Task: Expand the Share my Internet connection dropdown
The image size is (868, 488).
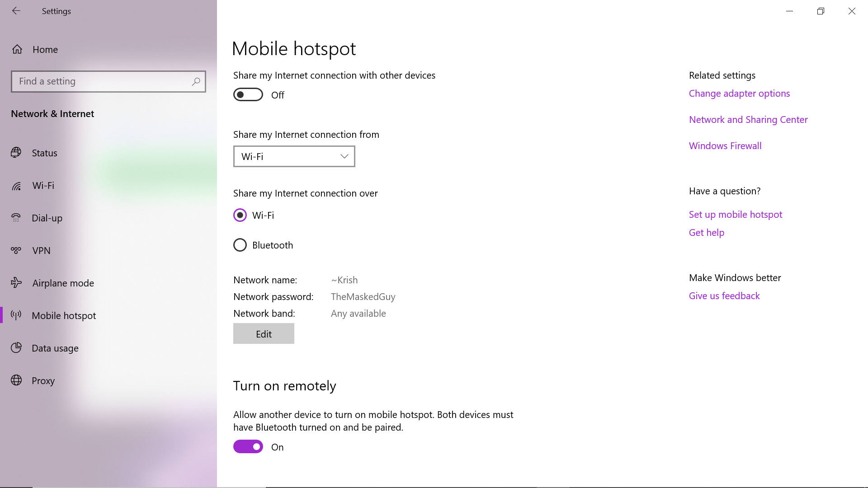Action: [x=294, y=156]
